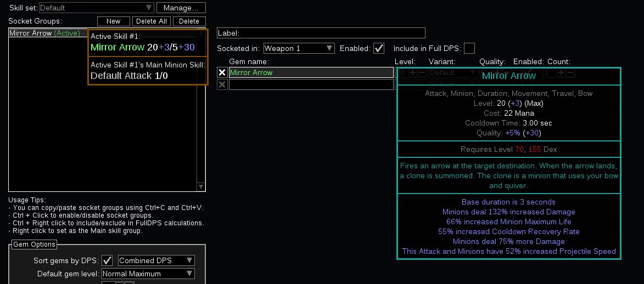The width and height of the screenshot is (644, 284).
Task: Click 'Base duration is 3 seconds' line
Action: pyautogui.click(x=508, y=202)
